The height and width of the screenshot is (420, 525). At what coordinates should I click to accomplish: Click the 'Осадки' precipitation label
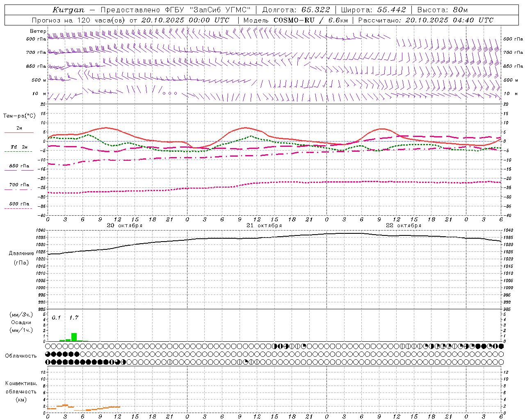[x=21, y=322]
